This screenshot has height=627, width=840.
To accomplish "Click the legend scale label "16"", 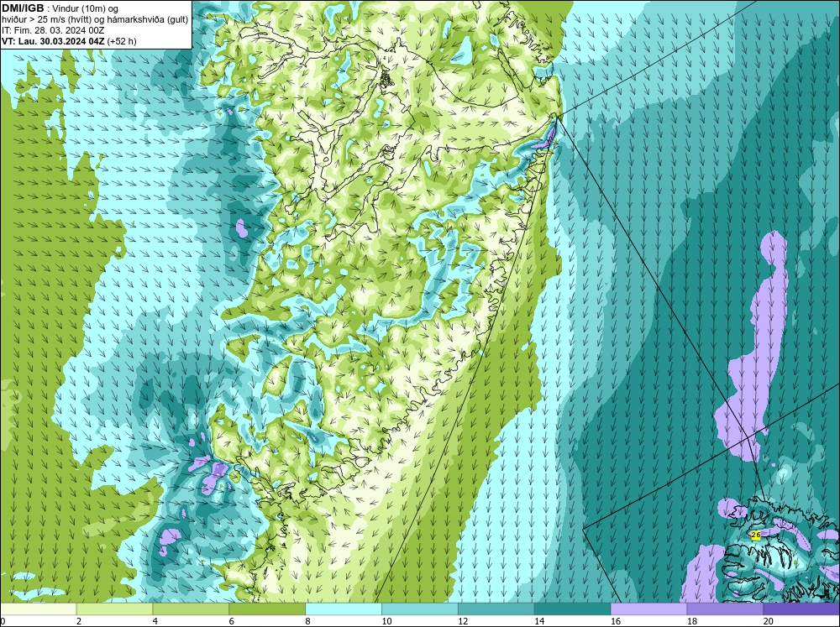I will [x=616, y=621].
